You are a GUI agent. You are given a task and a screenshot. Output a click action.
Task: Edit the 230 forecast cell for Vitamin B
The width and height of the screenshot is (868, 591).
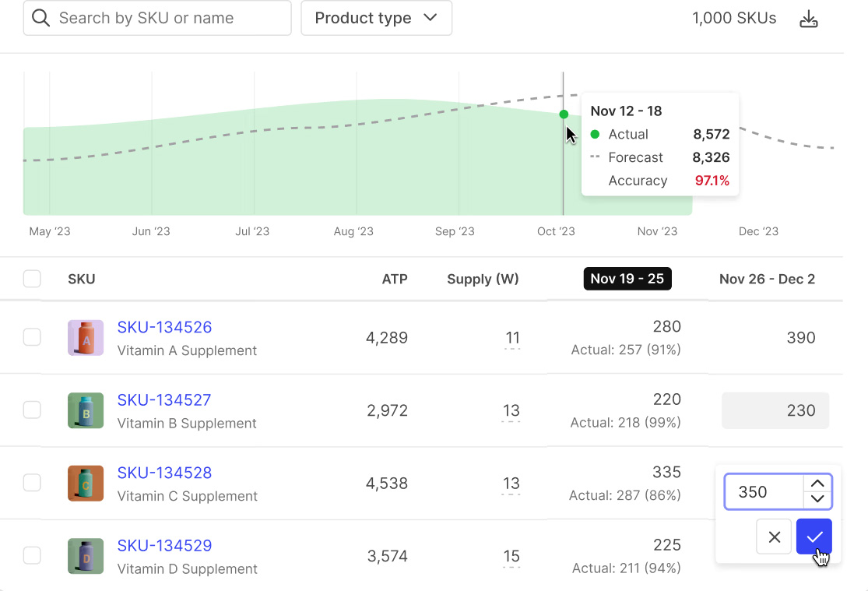775,410
